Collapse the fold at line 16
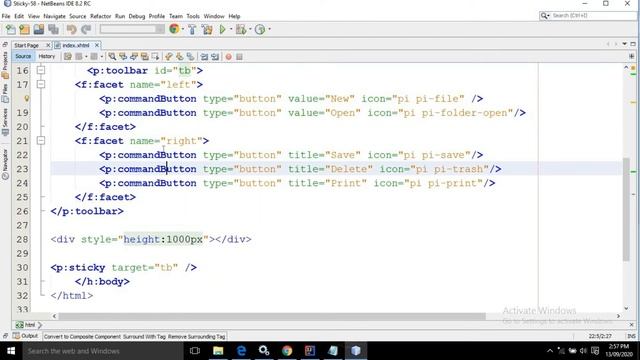The width and height of the screenshot is (640, 360). (x=41, y=70)
